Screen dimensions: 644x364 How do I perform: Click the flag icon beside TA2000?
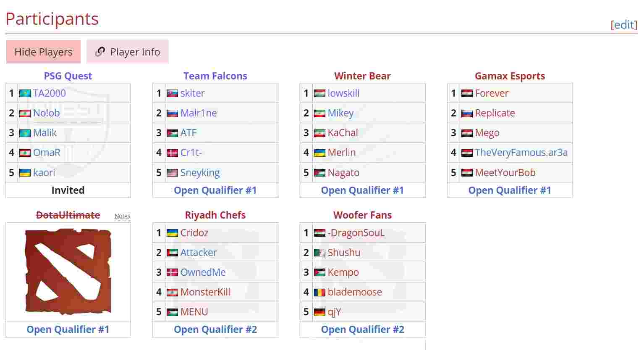[25, 93]
